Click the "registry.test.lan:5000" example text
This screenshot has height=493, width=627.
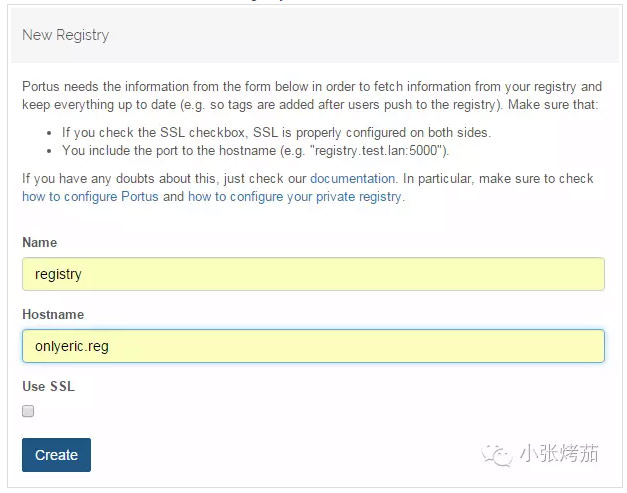click(377, 151)
